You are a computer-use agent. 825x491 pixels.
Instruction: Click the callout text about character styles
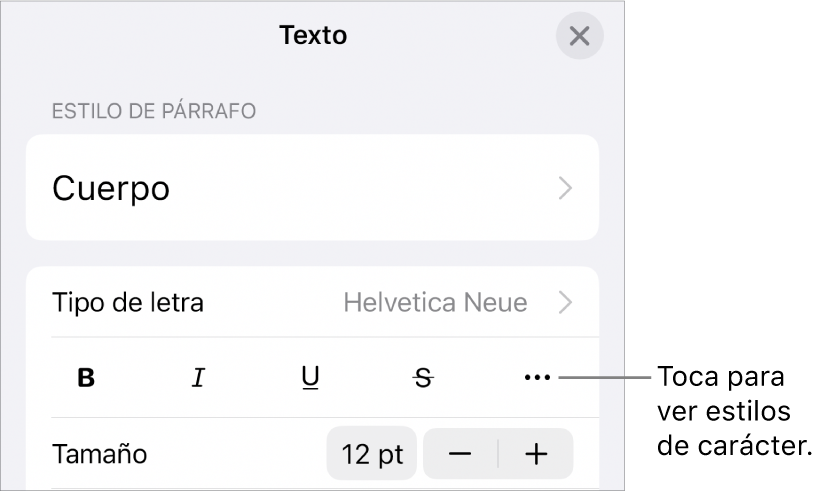(733, 412)
